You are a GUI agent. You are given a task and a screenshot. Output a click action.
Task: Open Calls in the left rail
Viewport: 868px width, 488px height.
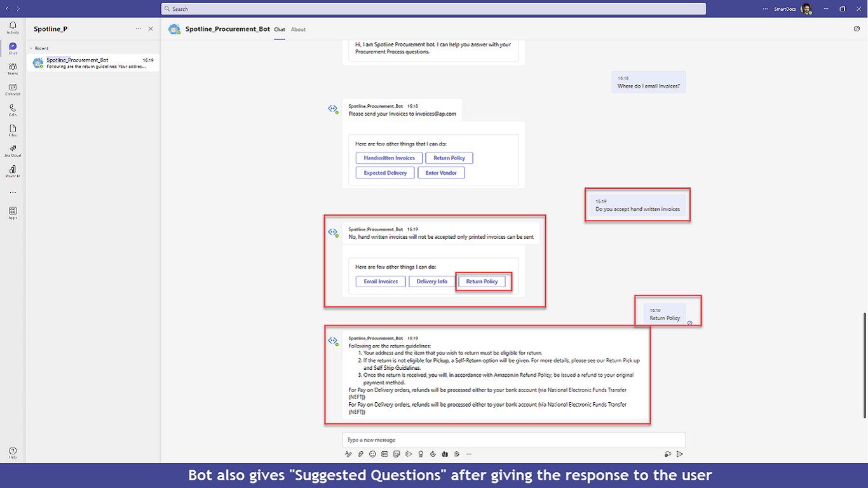point(13,110)
